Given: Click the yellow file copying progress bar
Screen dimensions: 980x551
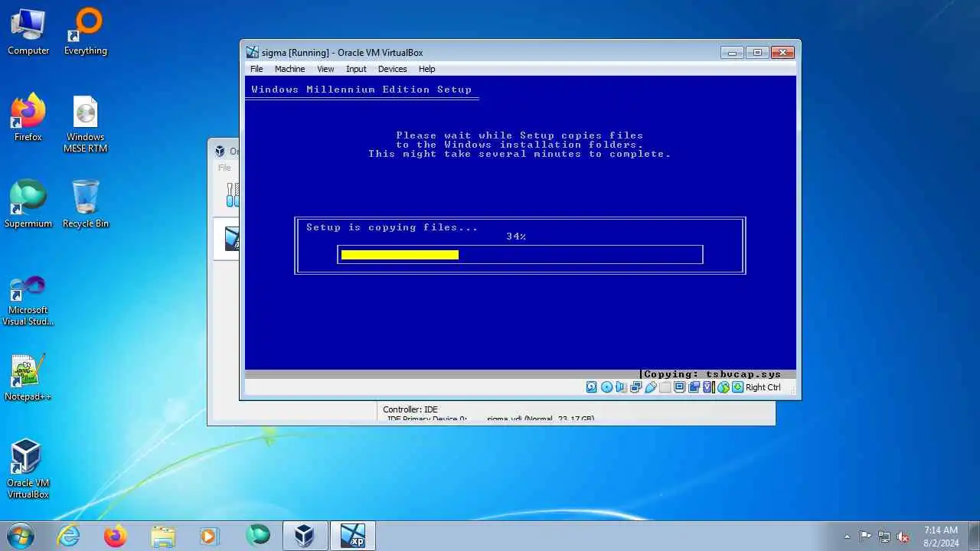Looking at the screenshot, I should pyautogui.click(x=400, y=255).
